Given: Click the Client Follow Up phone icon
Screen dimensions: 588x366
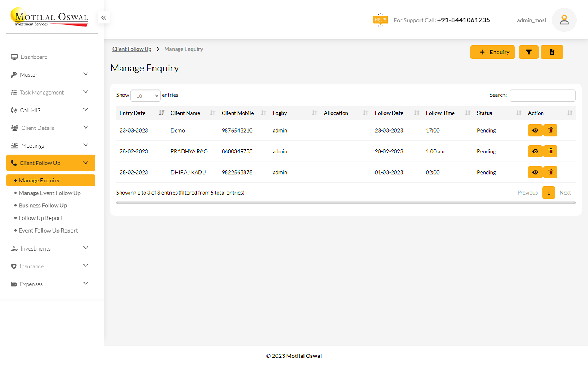Looking at the screenshot, I should (14, 163).
